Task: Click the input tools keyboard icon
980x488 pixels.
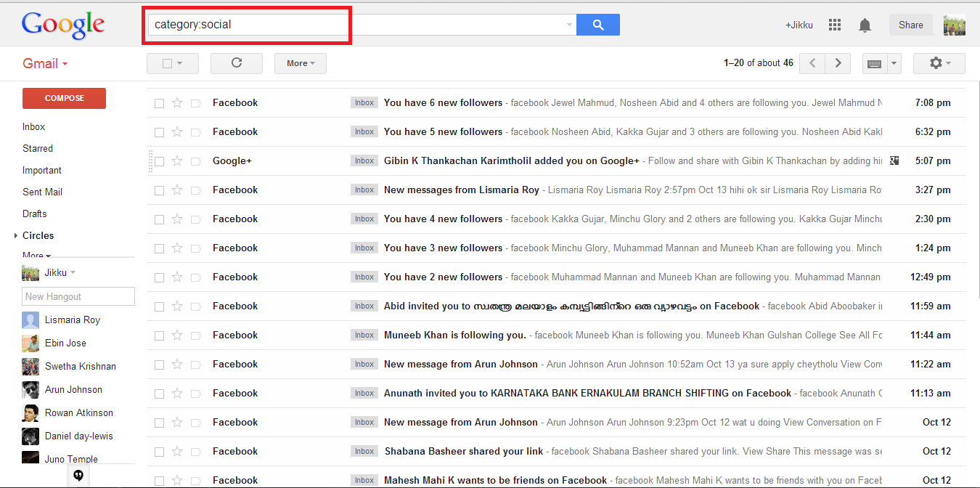Action: [874, 64]
